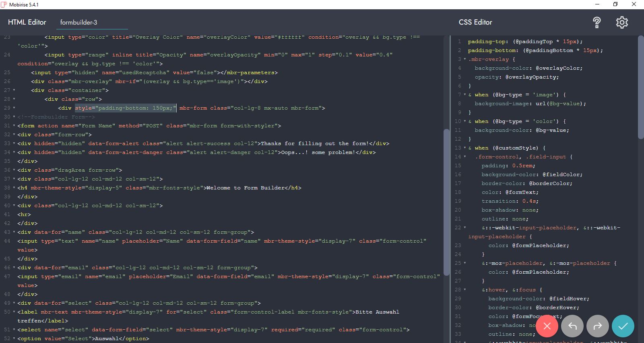
Task: Click the HTML editor vertical scrollbar
Action: pos(446,202)
